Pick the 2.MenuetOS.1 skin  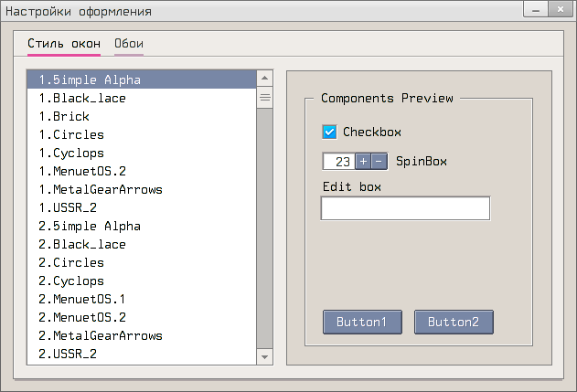tap(82, 300)
